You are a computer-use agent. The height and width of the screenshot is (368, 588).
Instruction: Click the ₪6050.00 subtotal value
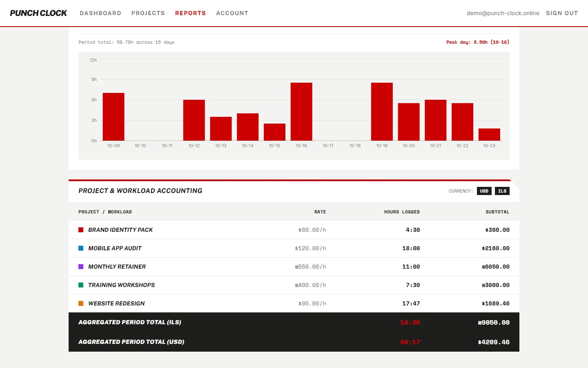pyautogui.click(x=496, y=267)
